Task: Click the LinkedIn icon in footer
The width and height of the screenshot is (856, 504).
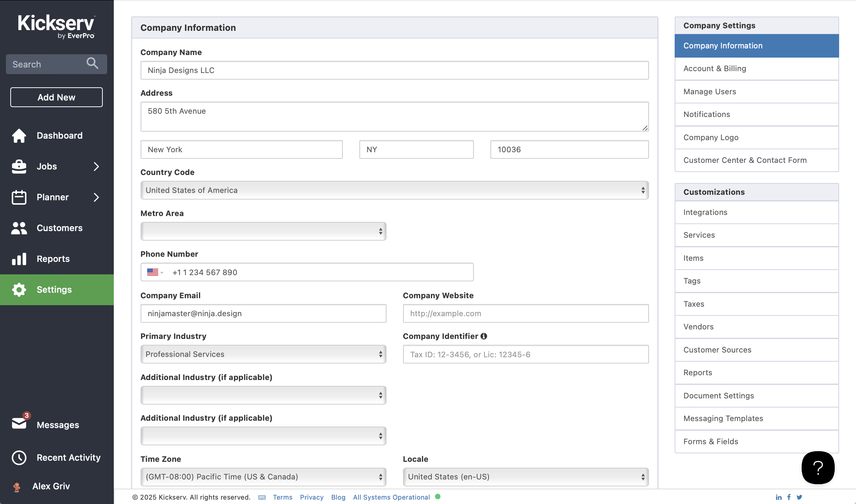Action: click(779, 497)
